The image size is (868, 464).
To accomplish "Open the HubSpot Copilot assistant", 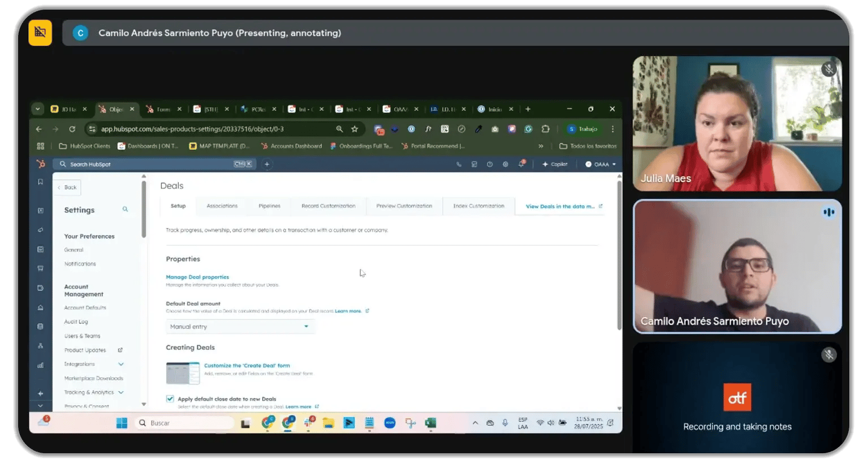I will tap(555, 164).
